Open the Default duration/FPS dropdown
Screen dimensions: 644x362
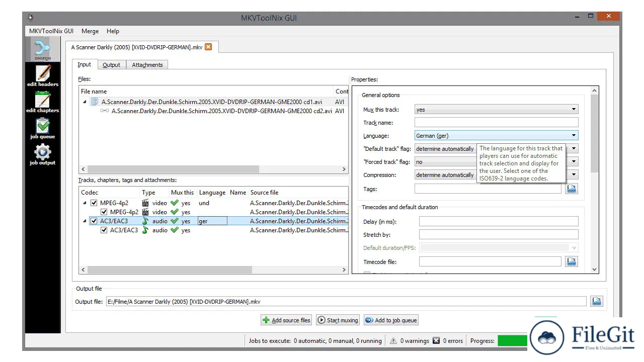[x=499, y=247]
